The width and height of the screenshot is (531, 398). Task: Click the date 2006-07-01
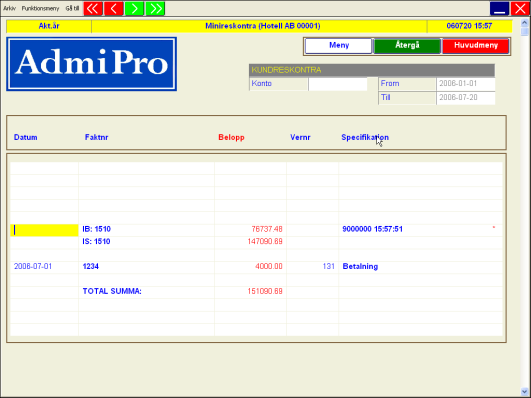coord(33,267)
